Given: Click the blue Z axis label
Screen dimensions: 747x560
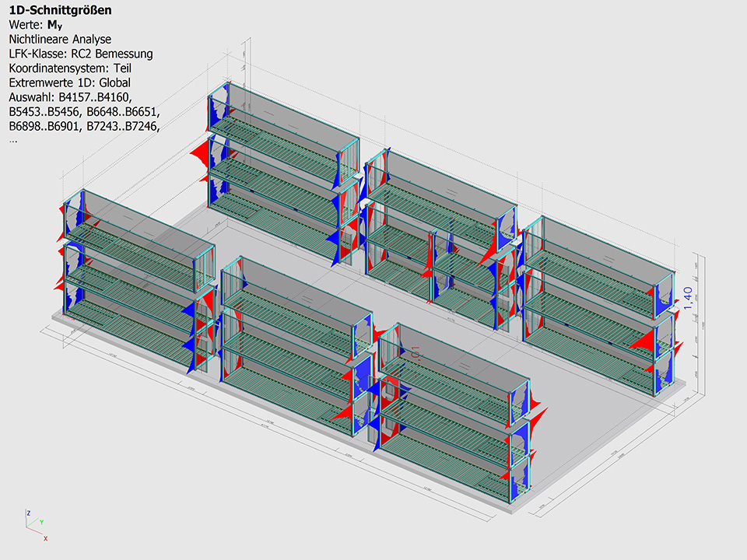Looking at the screenshot, I should point(28,513).
